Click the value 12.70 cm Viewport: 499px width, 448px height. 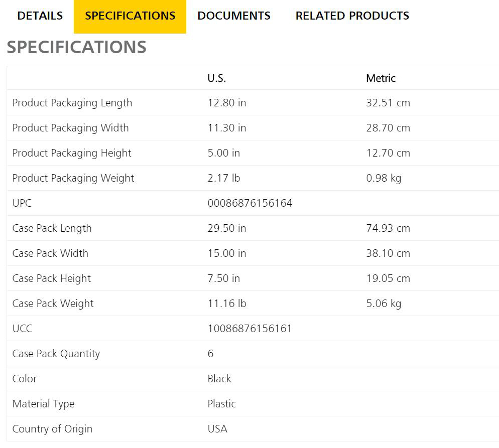pyautogui.click(x=388, y=153)
